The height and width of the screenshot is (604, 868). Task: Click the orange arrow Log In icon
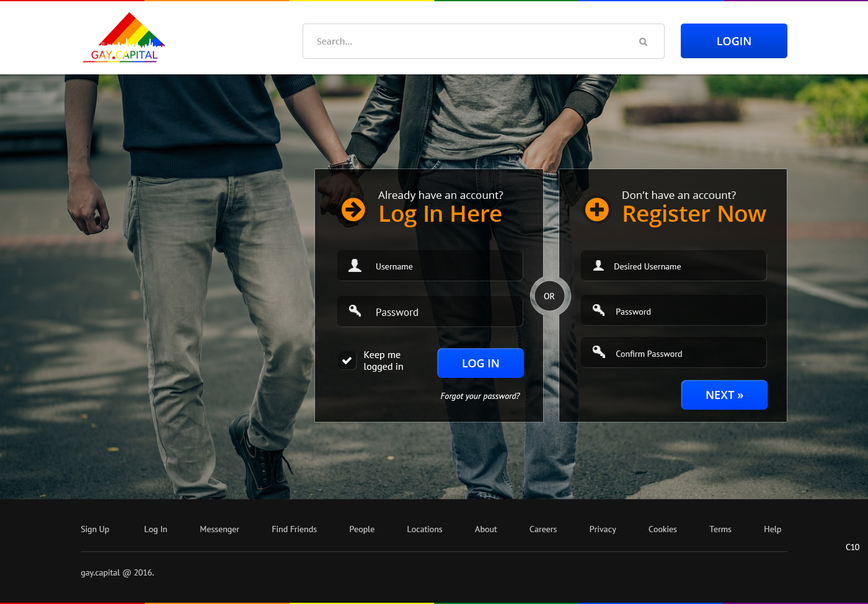pyautogui.click(x=353, y=209)
